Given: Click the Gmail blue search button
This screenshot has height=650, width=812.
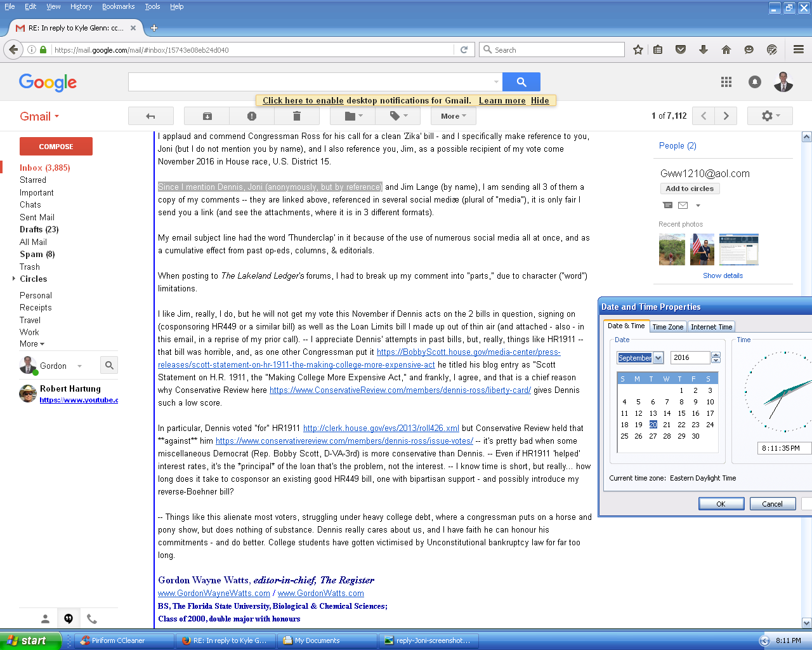Looking at the screenshot, I should pyautogui.click(x=521, y=82).
